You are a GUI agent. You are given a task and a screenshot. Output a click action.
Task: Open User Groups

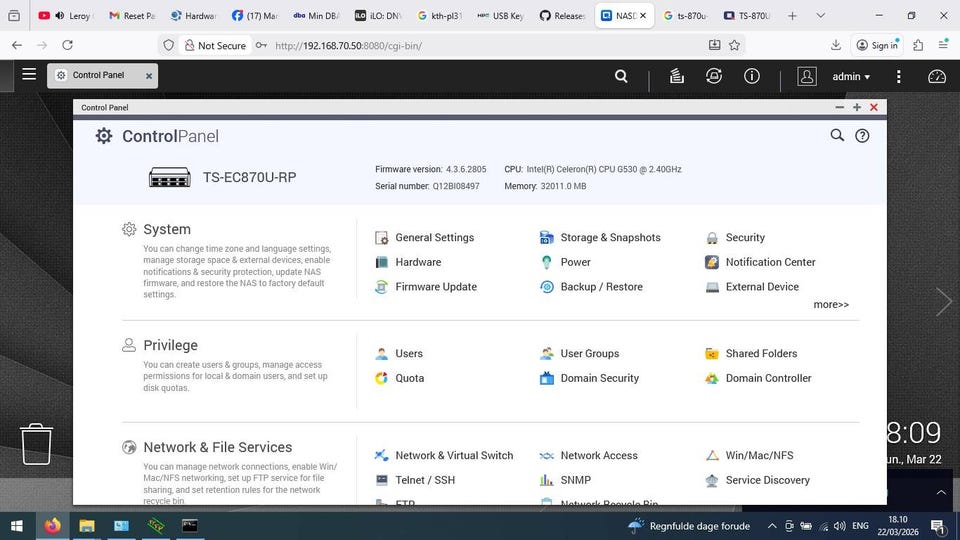click(579, 353)
